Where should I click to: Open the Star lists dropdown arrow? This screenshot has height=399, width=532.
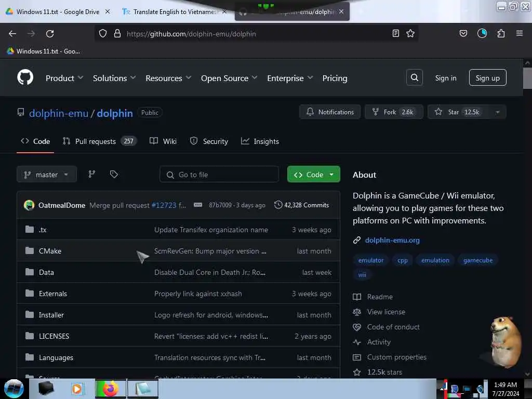click(497, 112)
